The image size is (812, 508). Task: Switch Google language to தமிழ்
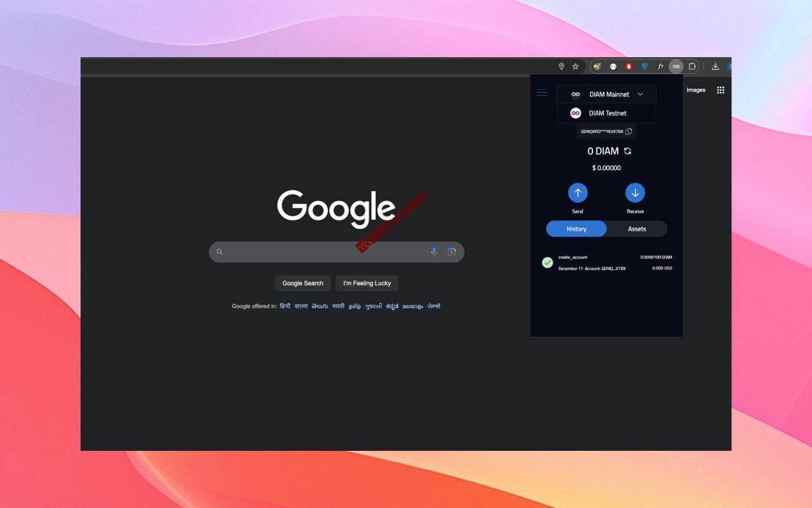point(355,306)
